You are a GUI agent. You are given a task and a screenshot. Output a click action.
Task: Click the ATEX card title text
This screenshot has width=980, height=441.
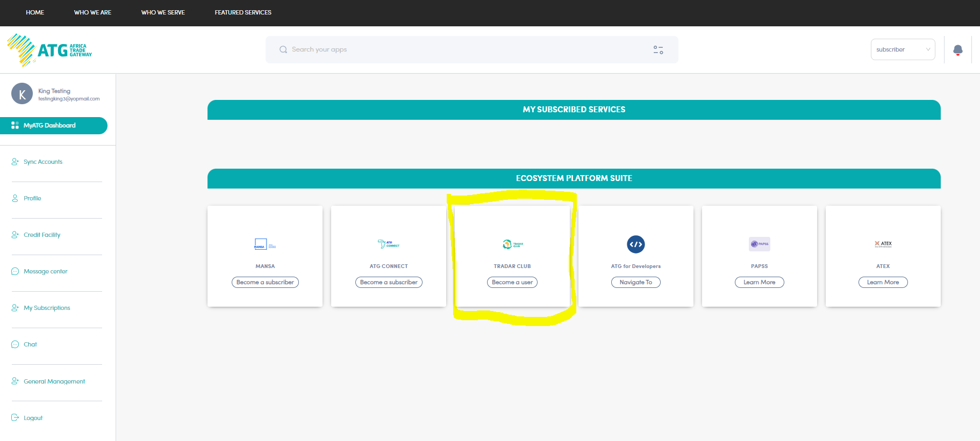(883, 266)
